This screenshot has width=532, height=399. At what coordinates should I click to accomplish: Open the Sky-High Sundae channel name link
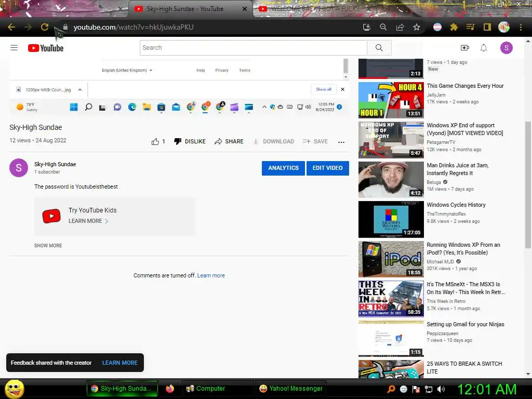click(x=55, y=164)
